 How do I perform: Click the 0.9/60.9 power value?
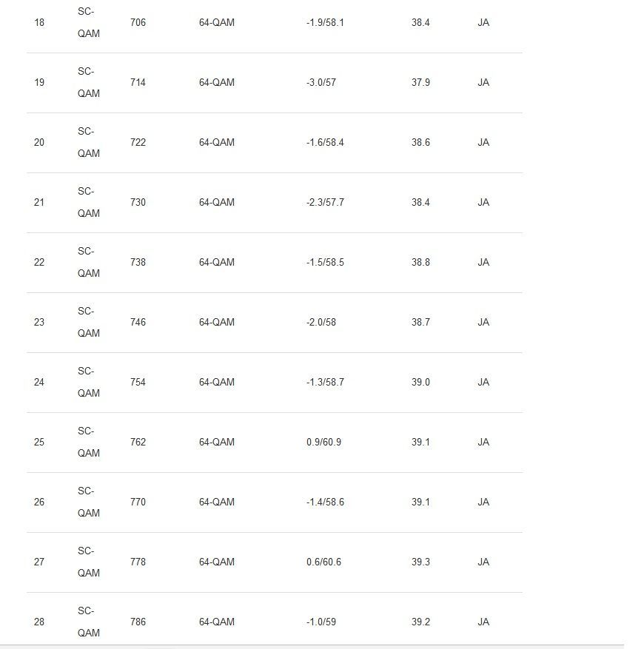point(323,443)
